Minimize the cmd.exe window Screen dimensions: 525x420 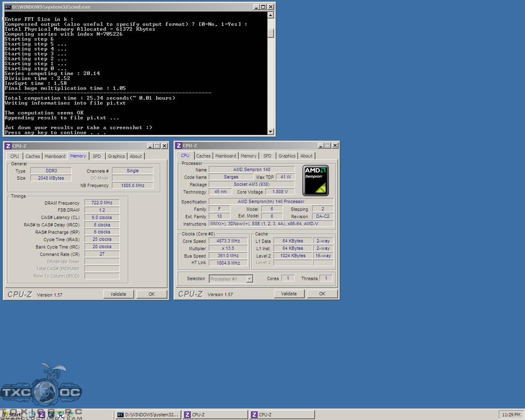[256, 7]
